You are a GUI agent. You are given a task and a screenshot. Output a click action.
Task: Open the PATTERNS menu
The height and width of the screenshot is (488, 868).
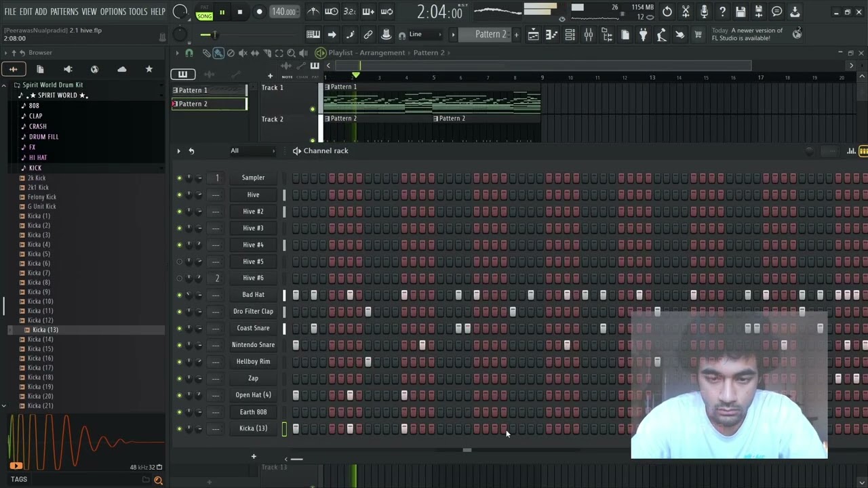pos(64,12)
